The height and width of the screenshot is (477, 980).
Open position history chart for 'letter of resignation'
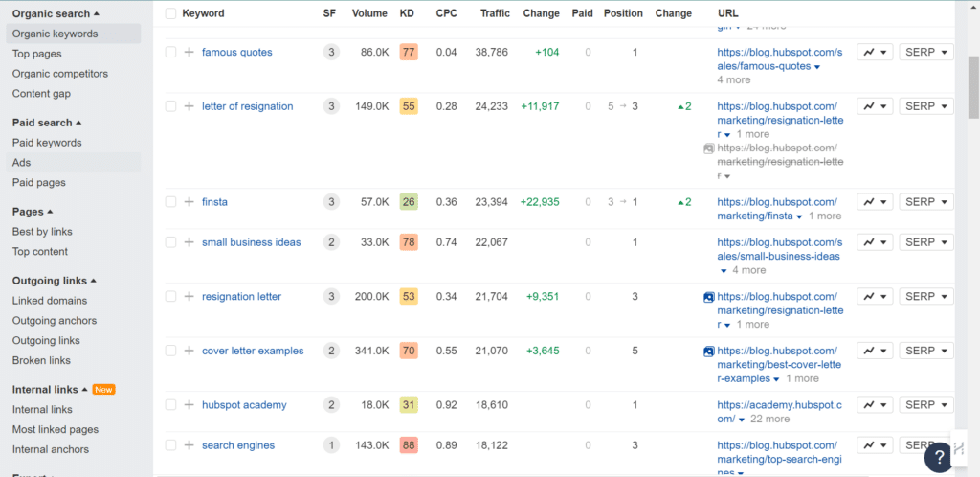[875, 107]
